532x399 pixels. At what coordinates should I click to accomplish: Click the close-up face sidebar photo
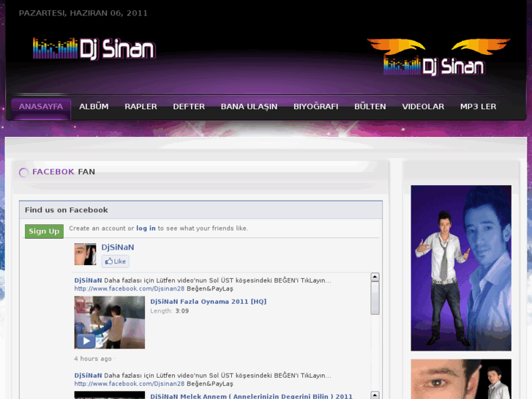point(461,379)
